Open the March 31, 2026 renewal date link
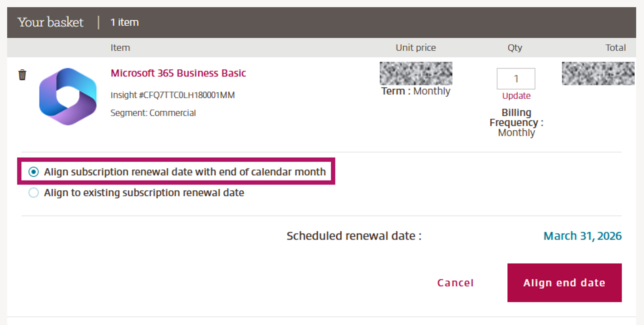644x325 pixels. pyautogui.click(x=582, y=236)
